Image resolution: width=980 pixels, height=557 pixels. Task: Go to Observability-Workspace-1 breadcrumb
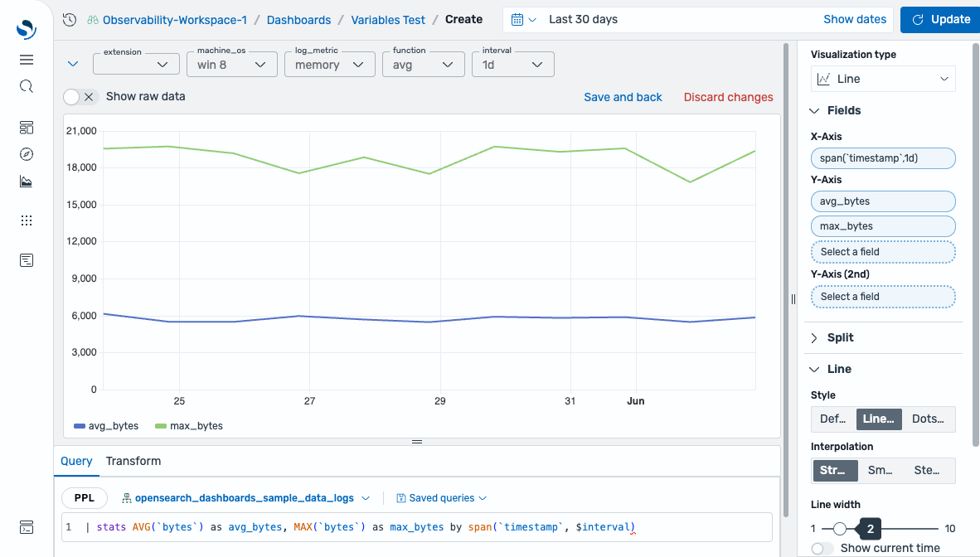(174, 20)
